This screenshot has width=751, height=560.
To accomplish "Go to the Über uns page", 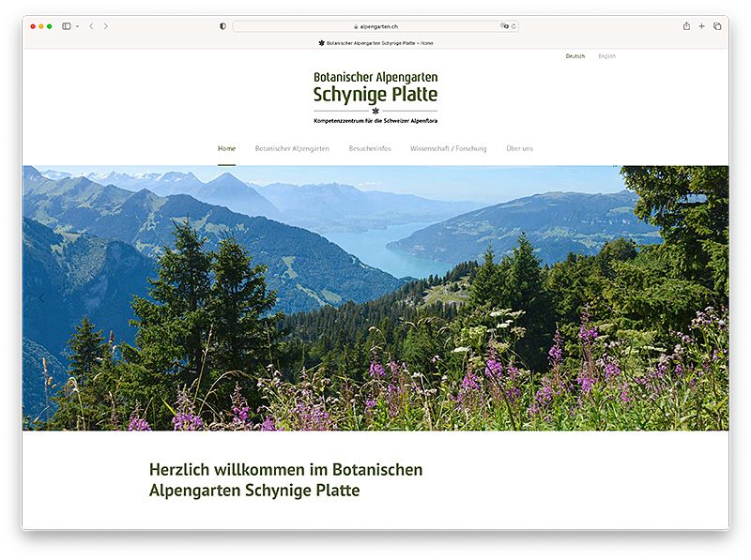I will pyautogui.click(x=519, y=148).
